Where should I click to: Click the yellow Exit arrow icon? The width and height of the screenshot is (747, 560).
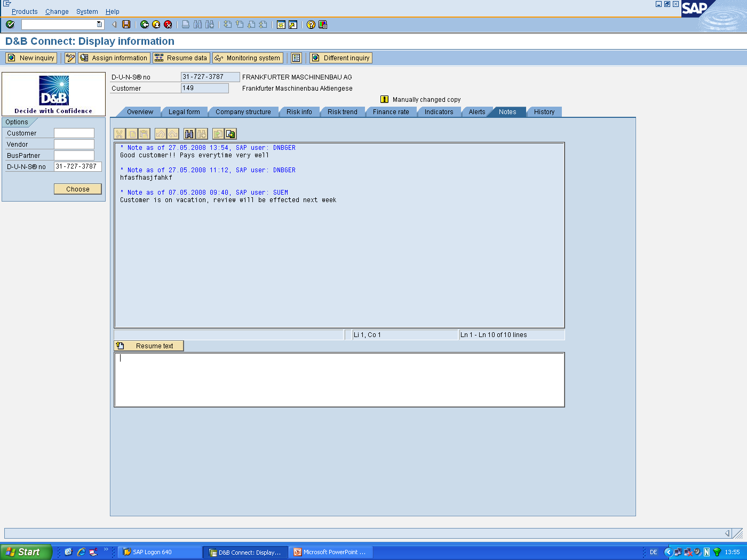(156, 25)
